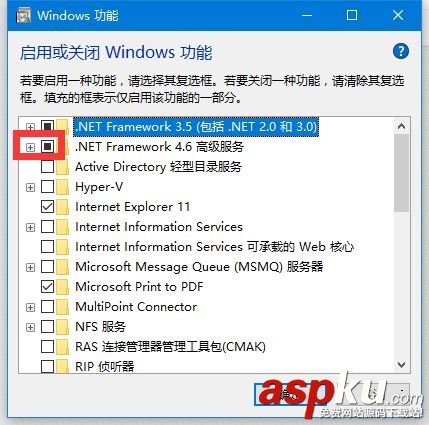
Task: Check the RAS 连接管理器管理工具包(CMAK) checkbox
Action: (47, 347)
